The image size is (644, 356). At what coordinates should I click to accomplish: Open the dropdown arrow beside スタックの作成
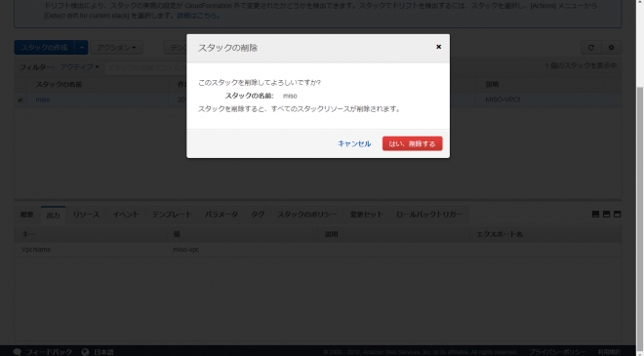click(82, 48)
